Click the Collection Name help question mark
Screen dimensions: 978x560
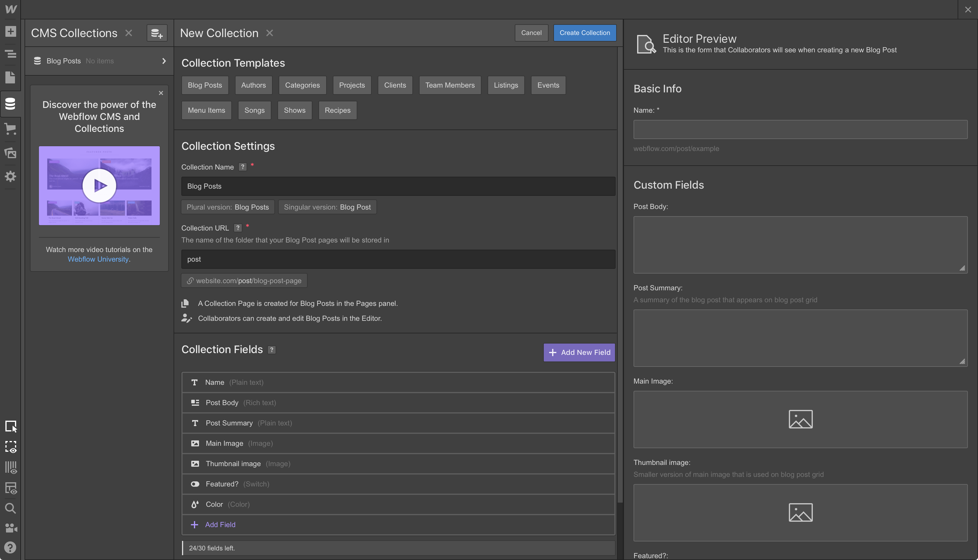[x=242, y=167]
